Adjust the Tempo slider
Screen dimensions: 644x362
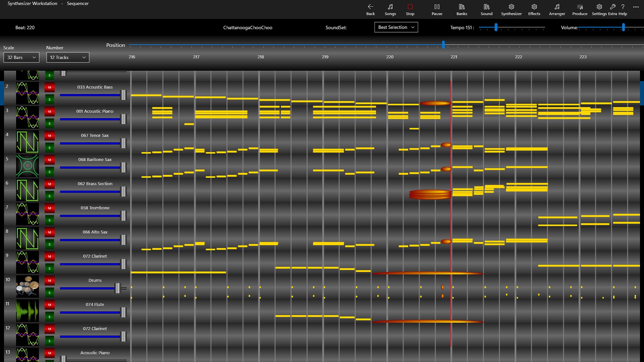496,28
